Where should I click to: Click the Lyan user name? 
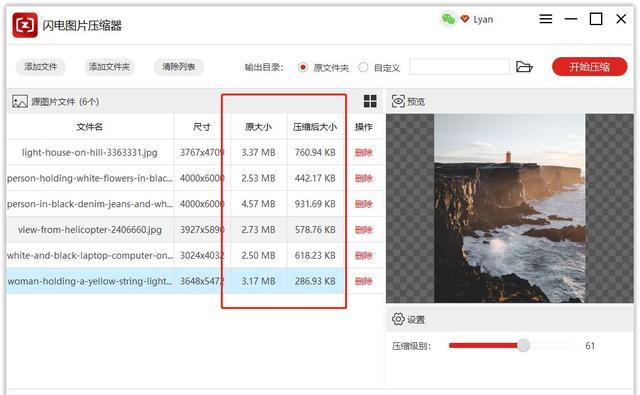pos(483,20)
